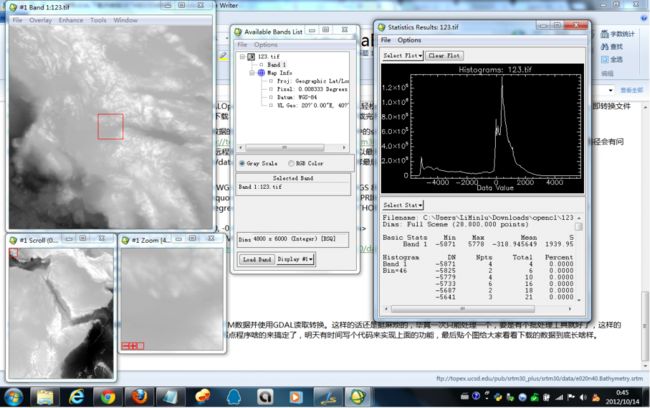Open File menu in Available Bands List
Image resolution: width=650 pixels, height=408 pixels.
tap(243, 44)
